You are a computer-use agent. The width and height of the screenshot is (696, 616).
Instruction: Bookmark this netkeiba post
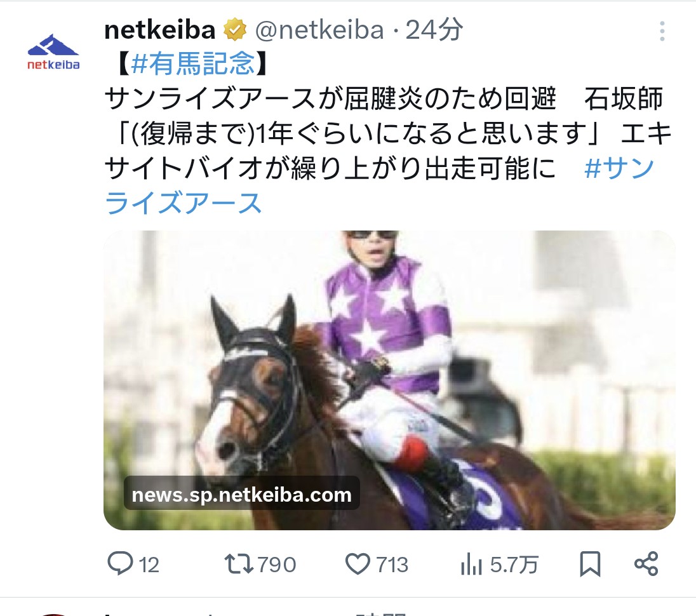pyautogui.click(x=590, y=564)
